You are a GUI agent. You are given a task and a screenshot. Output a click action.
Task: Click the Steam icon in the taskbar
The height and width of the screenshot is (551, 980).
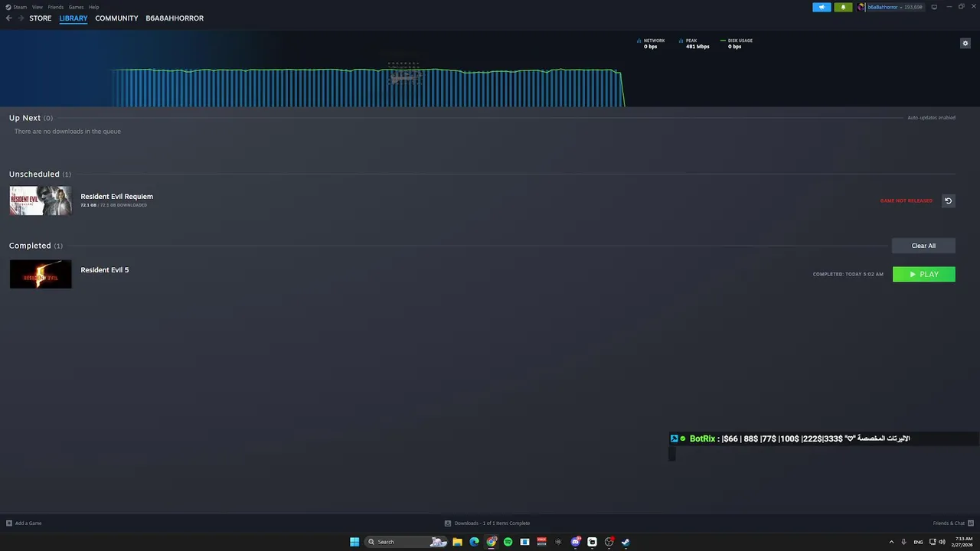[x=626, y=542]
